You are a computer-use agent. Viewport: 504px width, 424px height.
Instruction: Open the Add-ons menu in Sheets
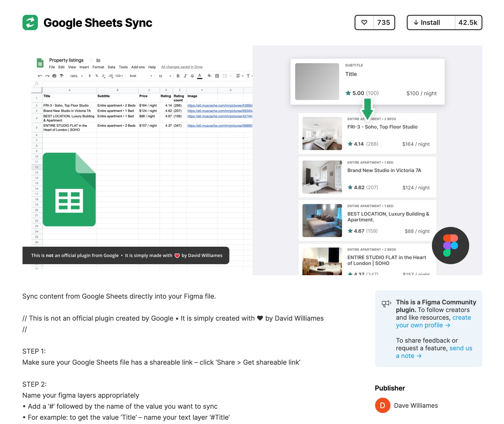coord(138,67)
